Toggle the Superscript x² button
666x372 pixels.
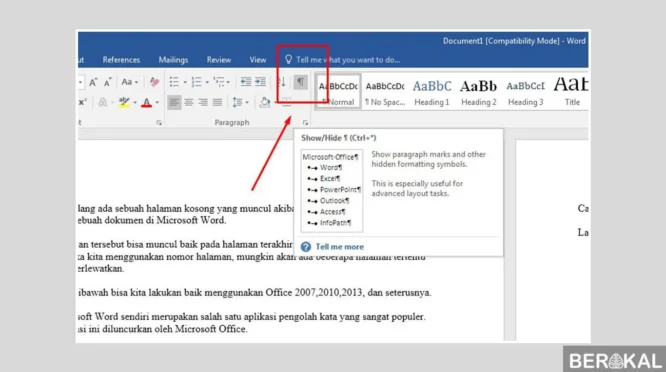tap(82, 102)
